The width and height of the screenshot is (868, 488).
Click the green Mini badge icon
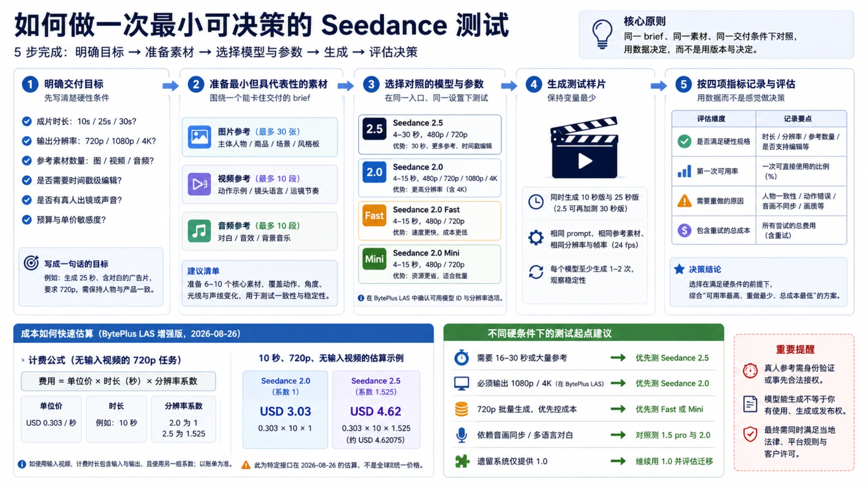click(x=374, y=259)
